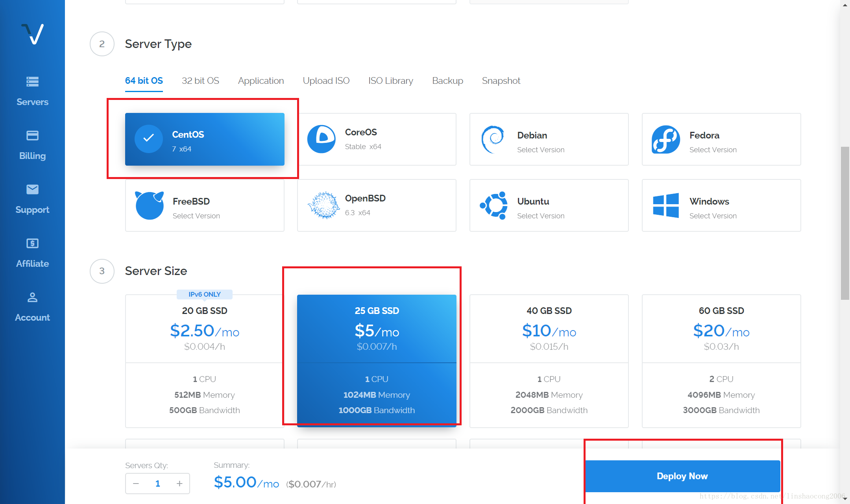Open Debian Select Version dropdown
Screen dimensions: 850x504
coord(540,150)
